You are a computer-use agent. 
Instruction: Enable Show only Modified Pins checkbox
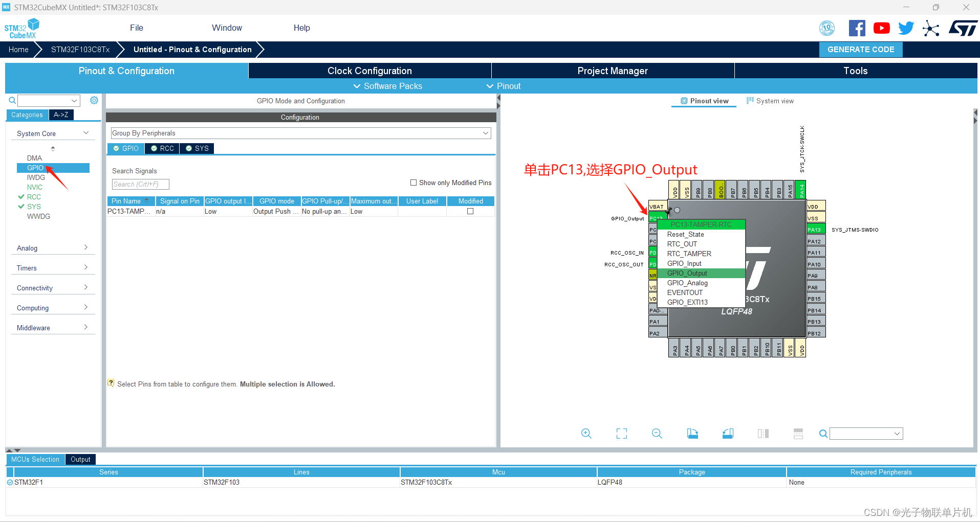(413, 183)
